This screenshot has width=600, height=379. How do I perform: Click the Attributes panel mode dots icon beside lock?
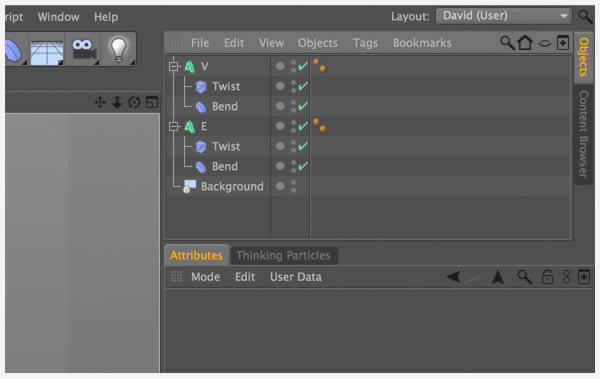point(566,277)
